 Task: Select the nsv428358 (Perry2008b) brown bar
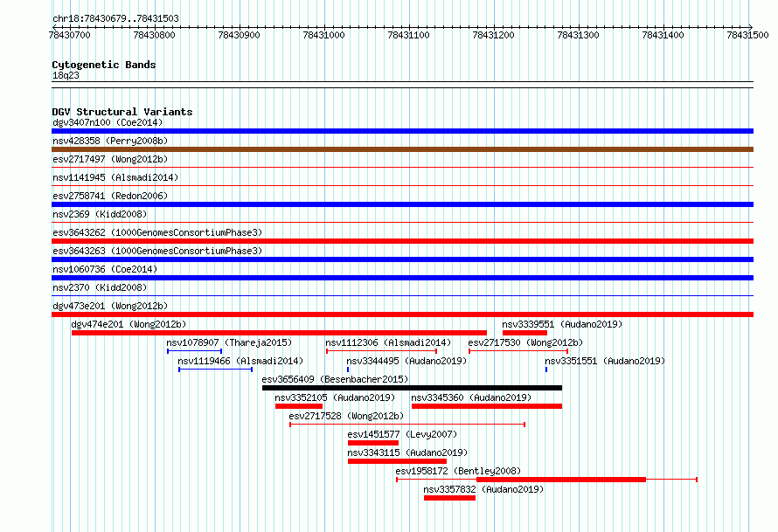(402, 149)
